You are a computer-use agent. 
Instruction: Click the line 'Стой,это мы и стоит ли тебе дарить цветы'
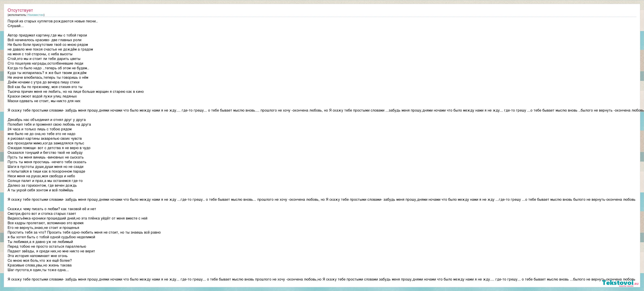[44, 59]
